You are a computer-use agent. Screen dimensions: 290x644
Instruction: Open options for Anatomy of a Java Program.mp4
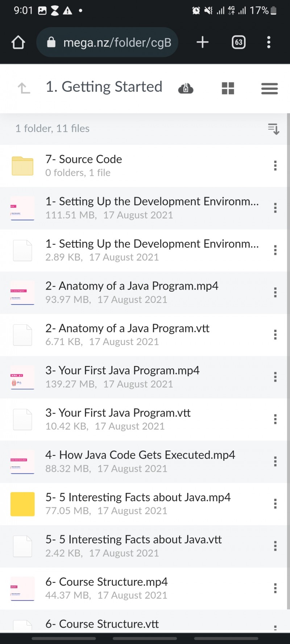(275, 292)
